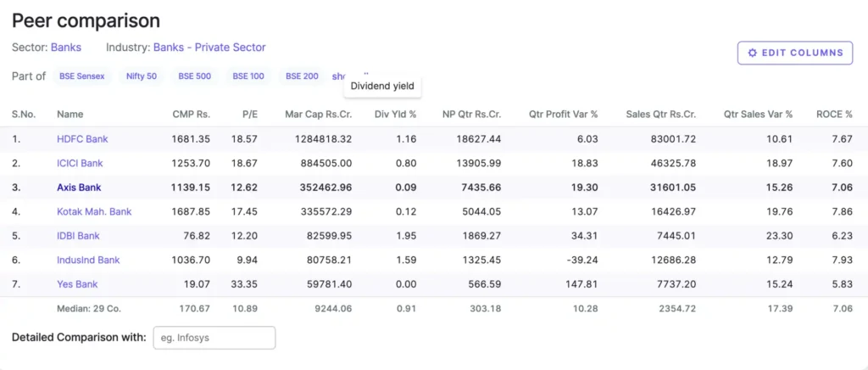Screen dimensions: 868x370
Task: Select the BSE Sensex index tag
Action: pos(82,76)
